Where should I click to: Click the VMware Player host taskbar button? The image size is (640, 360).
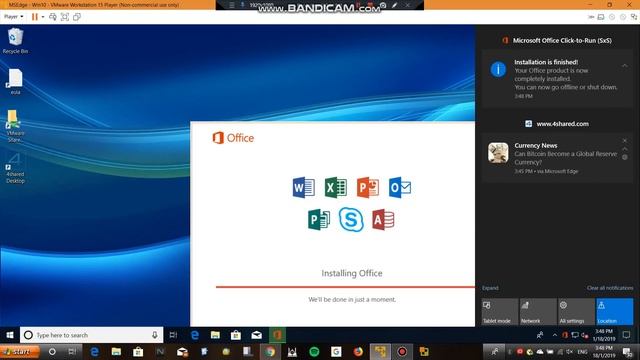tap(380, 351)
